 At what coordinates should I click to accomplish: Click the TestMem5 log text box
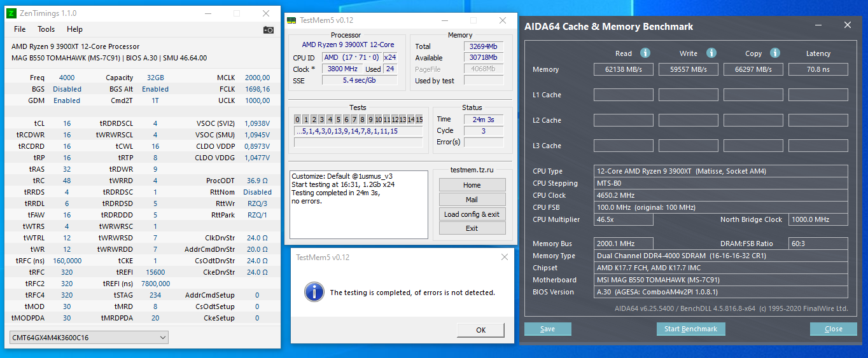[358, 205]
